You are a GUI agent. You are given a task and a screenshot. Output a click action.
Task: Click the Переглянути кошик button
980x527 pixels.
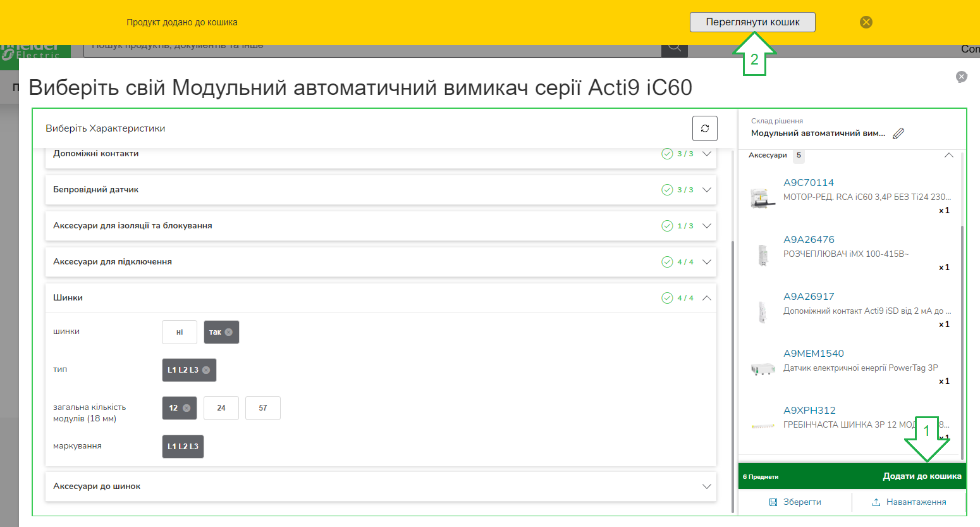(x=752, y=22)
